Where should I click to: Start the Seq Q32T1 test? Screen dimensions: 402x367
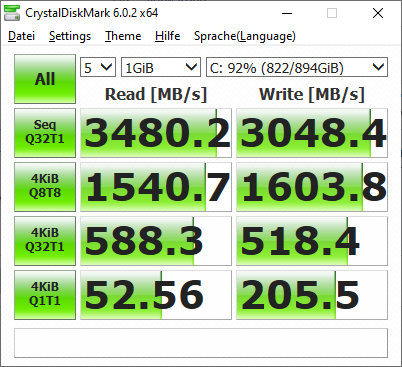click(45, 133)
